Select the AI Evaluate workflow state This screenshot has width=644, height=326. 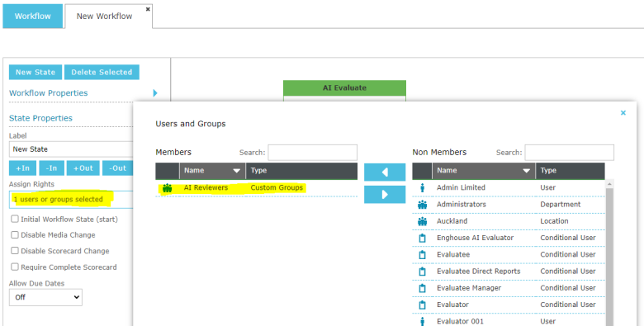point(344,87)
